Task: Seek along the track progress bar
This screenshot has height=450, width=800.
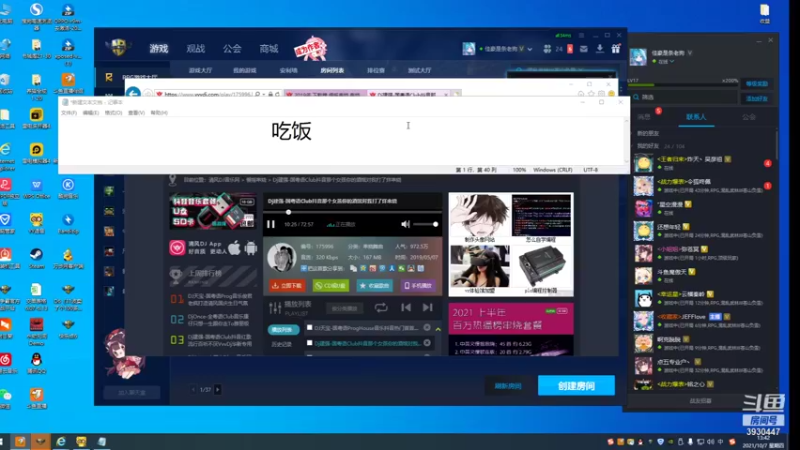Action: [352, 212]
